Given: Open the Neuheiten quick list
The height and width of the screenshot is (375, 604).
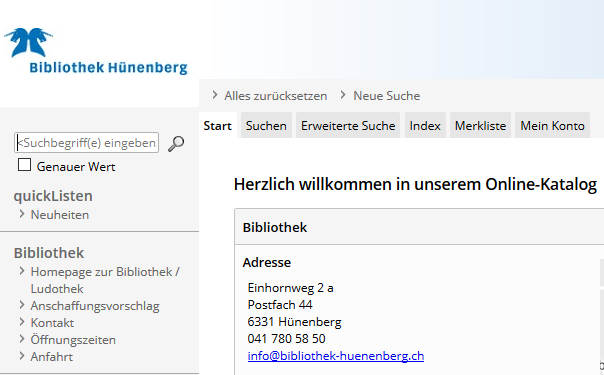Looking at the screenshot, I should 60,215.
